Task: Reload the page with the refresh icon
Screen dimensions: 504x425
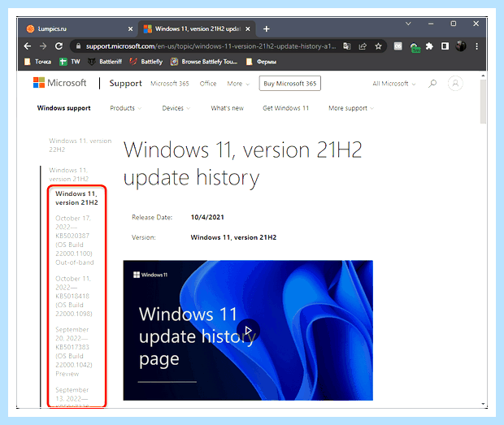Action: [59, 46]
